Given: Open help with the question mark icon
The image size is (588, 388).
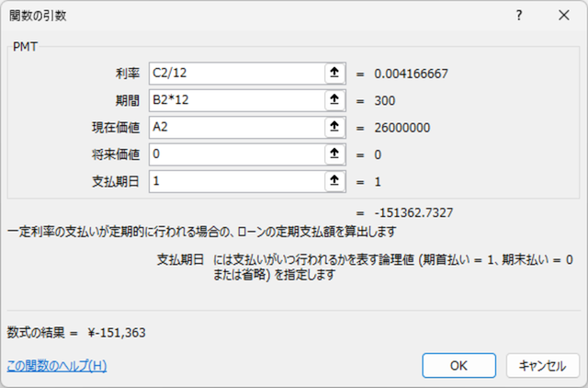Looking at the screenshot, I should [x=519, y=16].
